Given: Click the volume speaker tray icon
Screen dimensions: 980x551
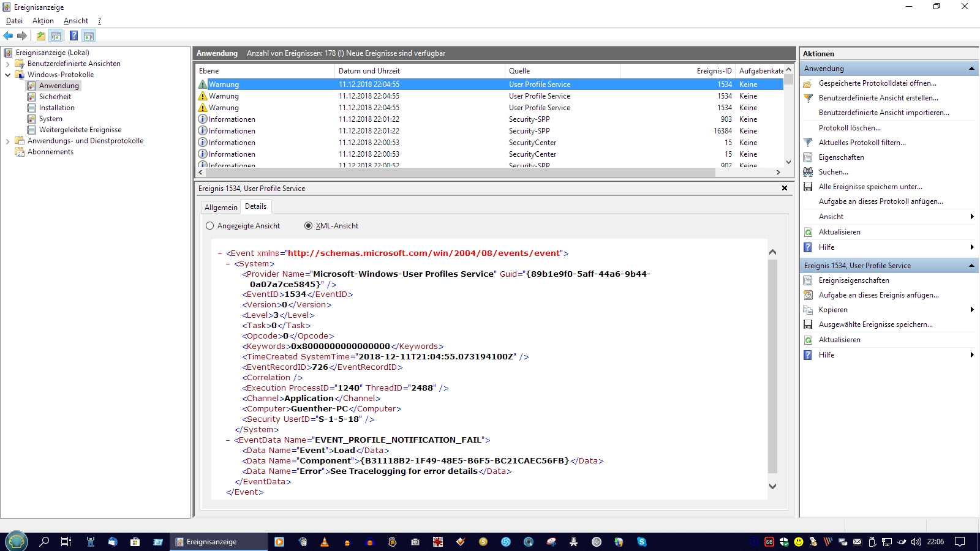Looking at the screenshot, I should click(x=916, y=542).
